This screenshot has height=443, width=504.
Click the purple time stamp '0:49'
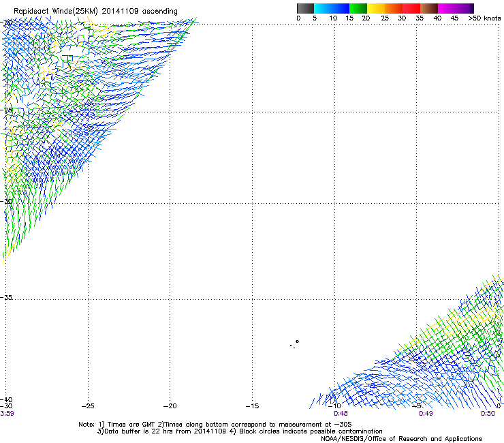pyautogui.click(x=426, y=414)
